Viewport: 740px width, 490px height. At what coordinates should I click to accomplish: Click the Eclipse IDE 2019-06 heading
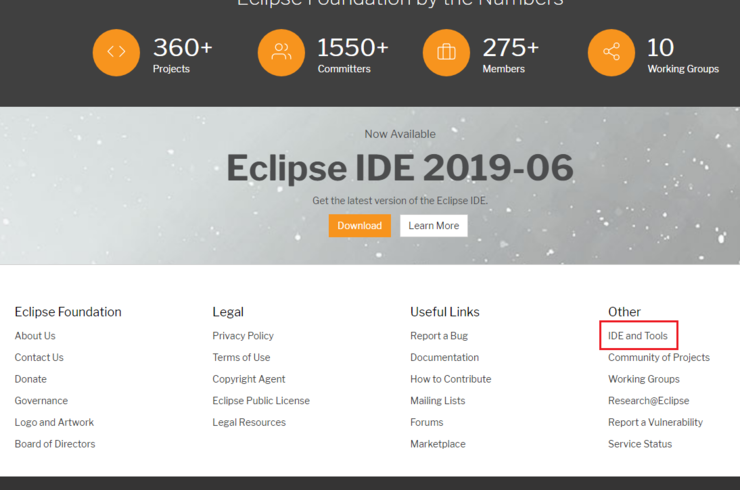400,168
